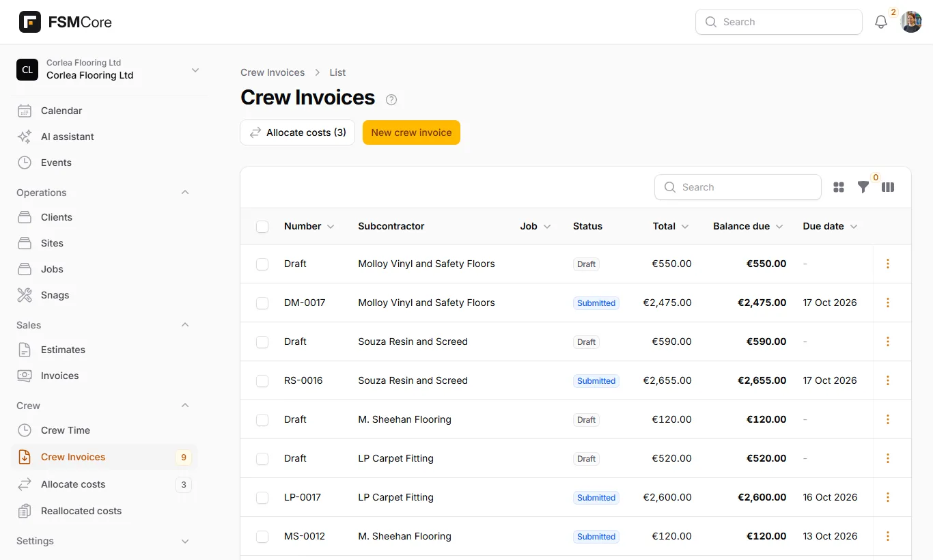
Task: Open row actions for RS-0016
Action: [888, 380]
